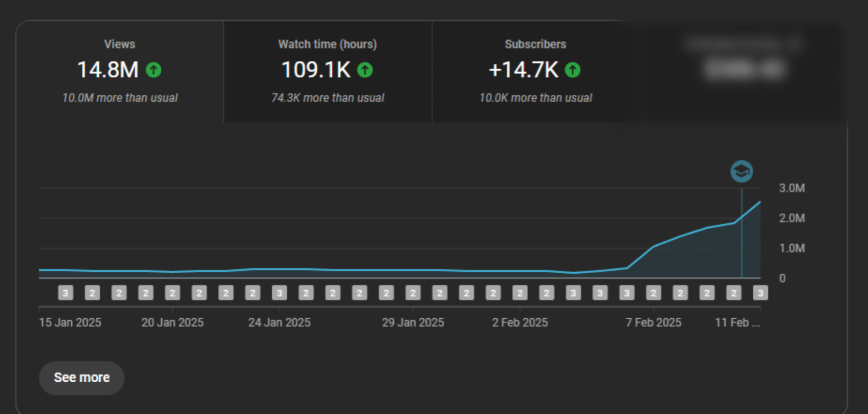Switch to the Views tab

click(120, 71)
